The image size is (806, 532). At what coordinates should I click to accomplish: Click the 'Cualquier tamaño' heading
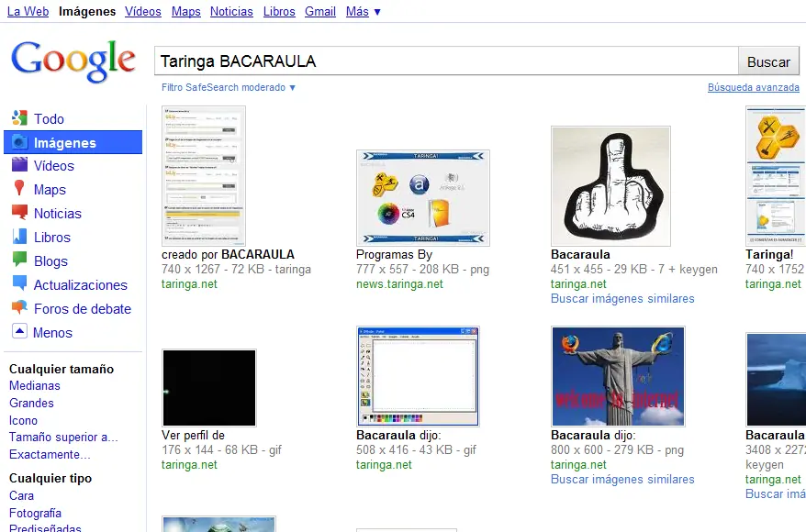(x=62, y=369)
